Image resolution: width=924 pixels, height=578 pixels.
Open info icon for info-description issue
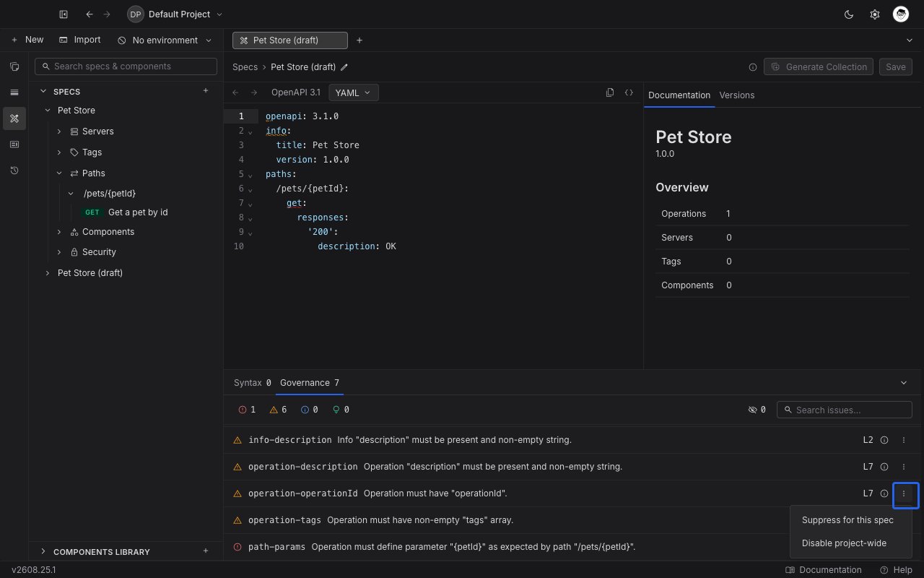[884, 440]
